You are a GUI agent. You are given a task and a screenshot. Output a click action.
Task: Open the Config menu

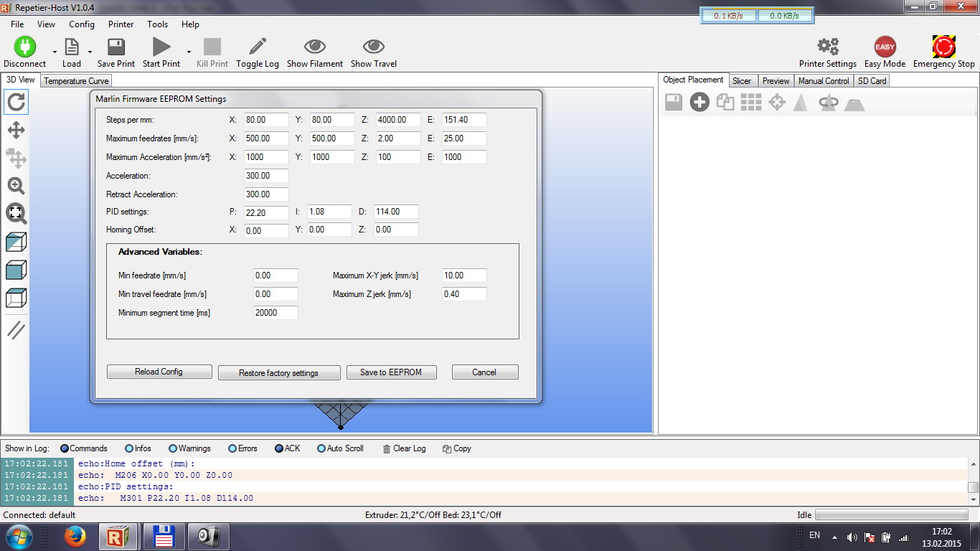82,24
